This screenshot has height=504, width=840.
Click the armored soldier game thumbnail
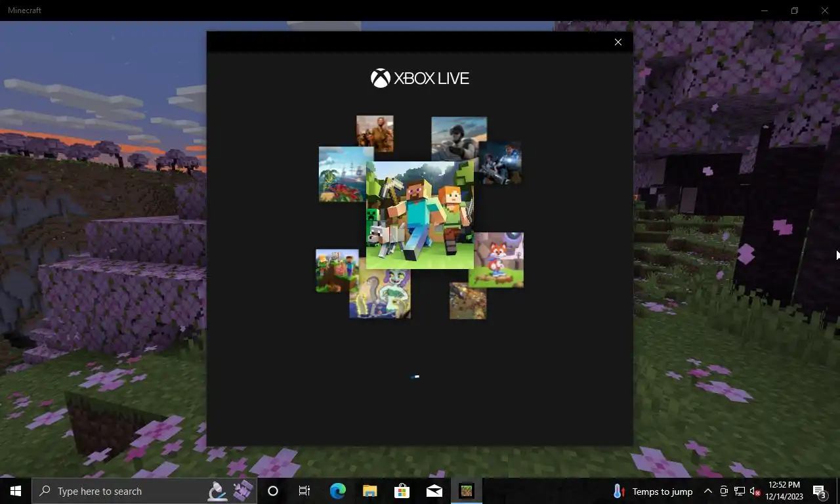pyautogui.click(x=459, y=138)
